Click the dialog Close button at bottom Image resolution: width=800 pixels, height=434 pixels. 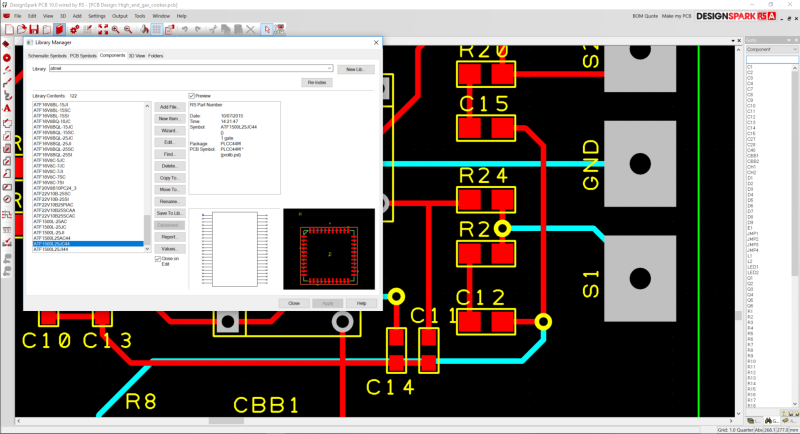click(294, 303)
